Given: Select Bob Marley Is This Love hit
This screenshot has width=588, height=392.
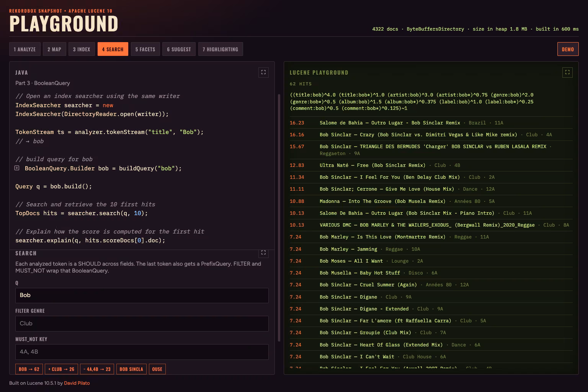Looking at the screenshot, I should [x=431, y=237].
